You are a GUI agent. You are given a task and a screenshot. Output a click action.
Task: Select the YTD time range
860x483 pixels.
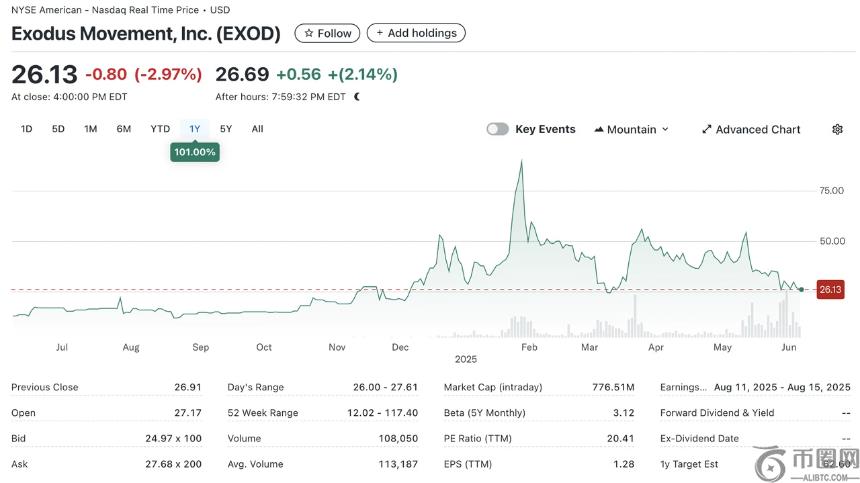coord(160,129)
